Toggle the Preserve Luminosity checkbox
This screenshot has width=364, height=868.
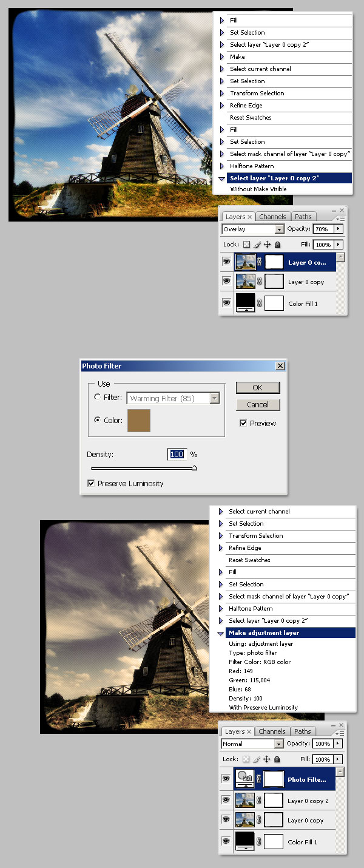point(91,483)
